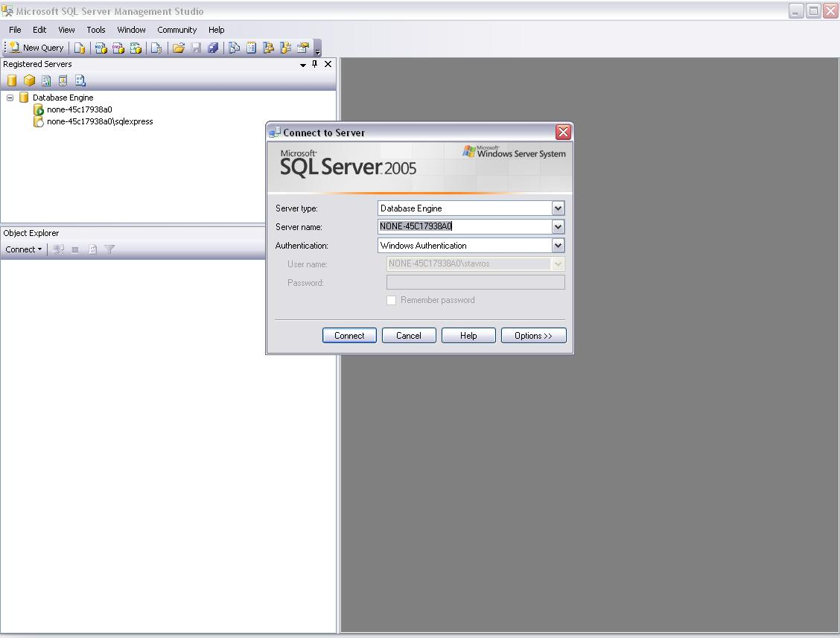Open toolbar options overflow arrow
840x638 pixels.
point(318,51)
